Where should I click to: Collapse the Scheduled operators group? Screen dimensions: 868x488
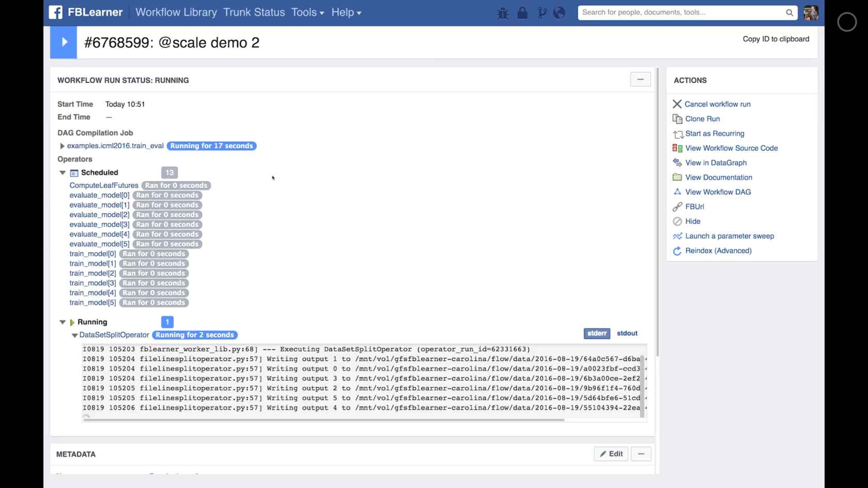tap(63, 172)
